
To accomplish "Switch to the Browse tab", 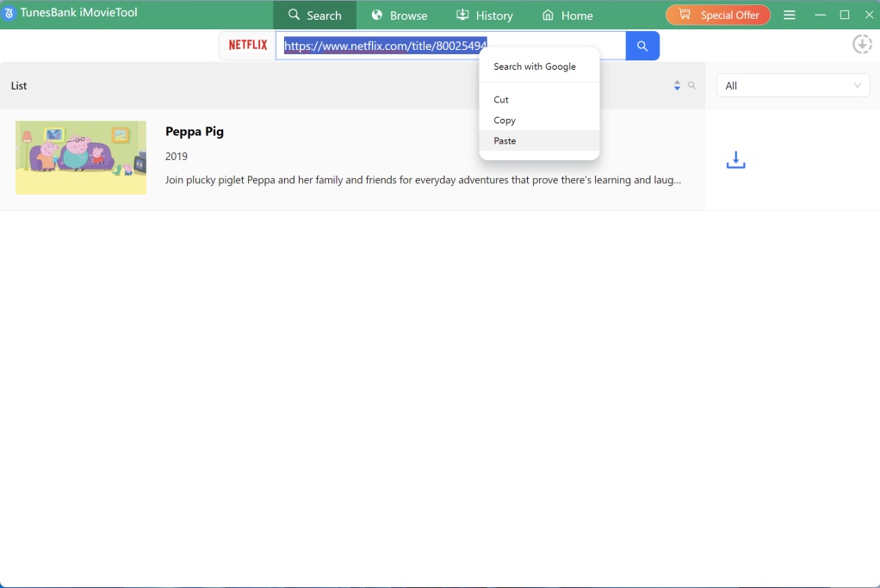I will [x=400, y=15].
